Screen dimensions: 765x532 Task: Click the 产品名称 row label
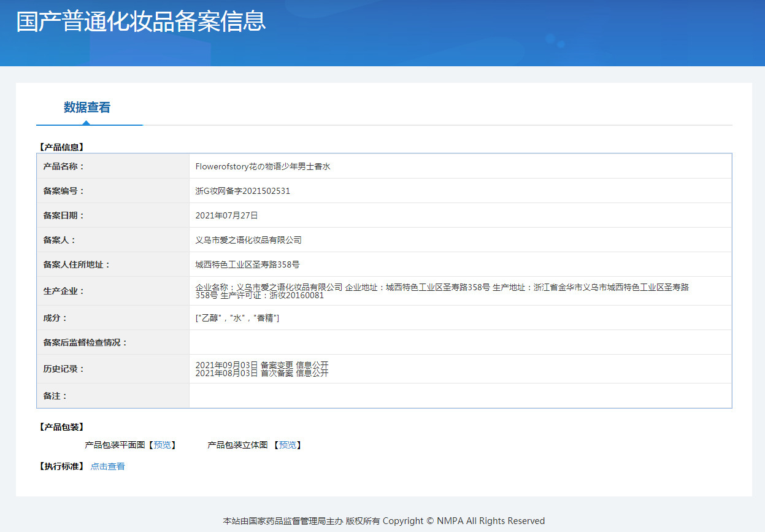click(64, 166)
